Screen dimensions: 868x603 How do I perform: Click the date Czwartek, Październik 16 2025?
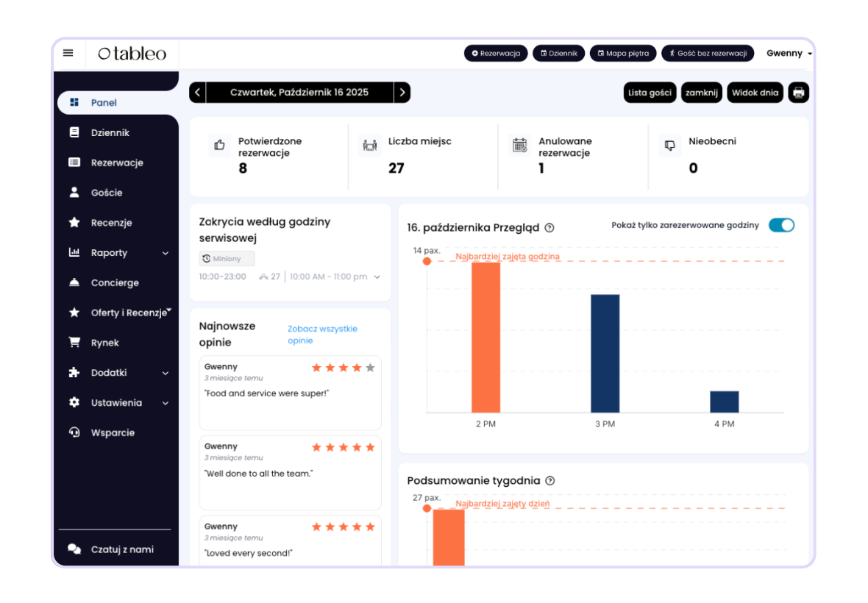click(299, 93)
